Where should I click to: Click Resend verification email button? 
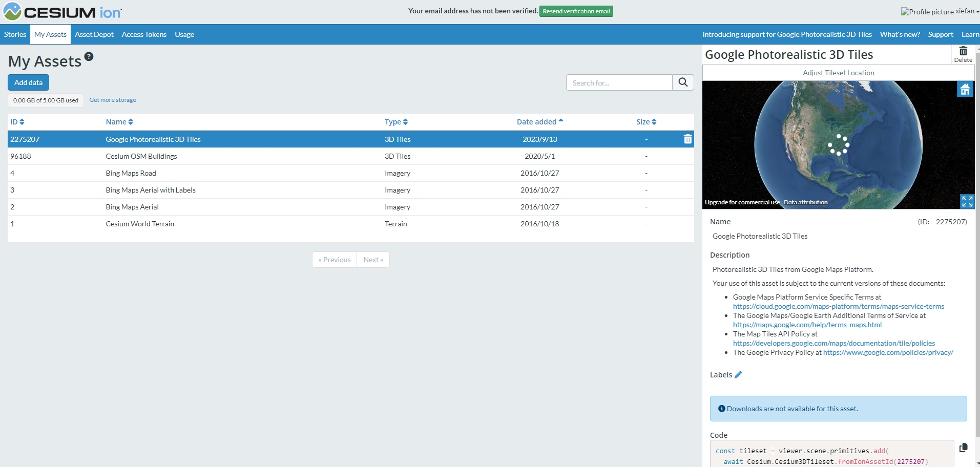click(576, 11)
